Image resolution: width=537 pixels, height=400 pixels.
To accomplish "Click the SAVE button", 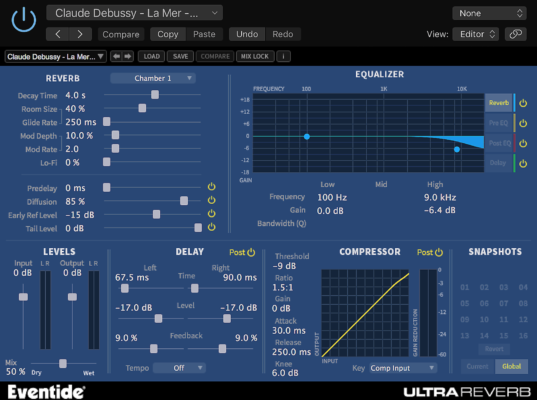I will 180,57.
